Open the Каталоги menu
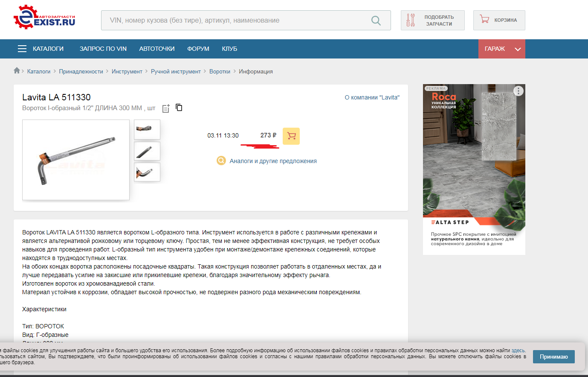Image resolution: width=588 pixels, height=377 pixels. coord(48,49)
